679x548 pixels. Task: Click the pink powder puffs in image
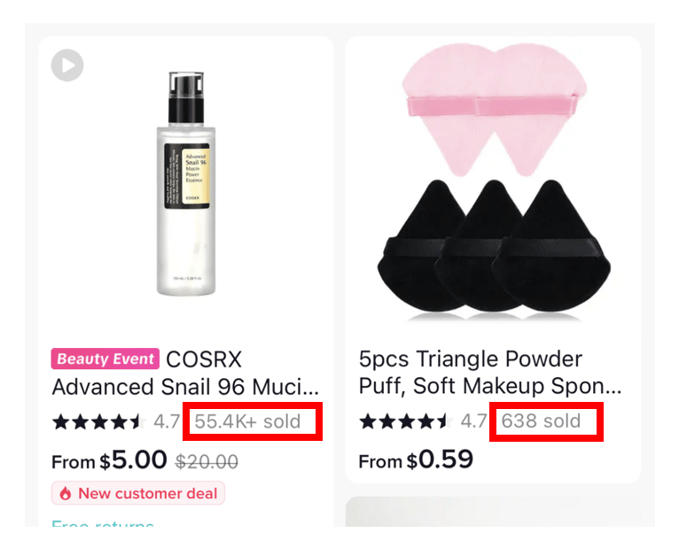click(494, 110)
